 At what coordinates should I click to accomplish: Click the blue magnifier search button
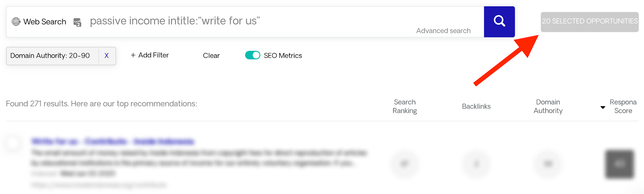click(499, 22)
